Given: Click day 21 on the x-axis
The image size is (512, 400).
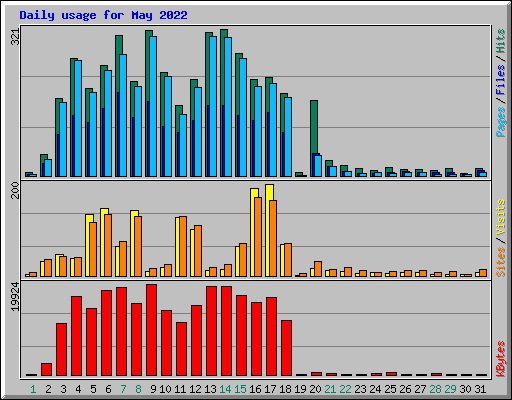Looking at the screenshot, I should [330, 389].
